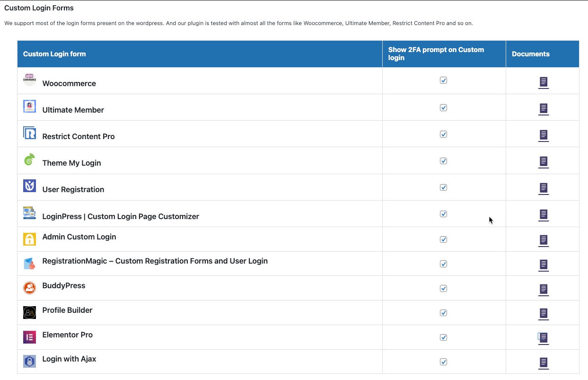Open the Login with Ajax document icon
588x380 pixels.
point(544,363)
